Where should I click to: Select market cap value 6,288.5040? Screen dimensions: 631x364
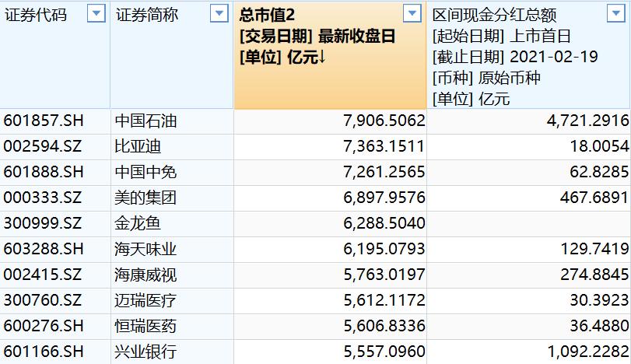click(384, 223)
